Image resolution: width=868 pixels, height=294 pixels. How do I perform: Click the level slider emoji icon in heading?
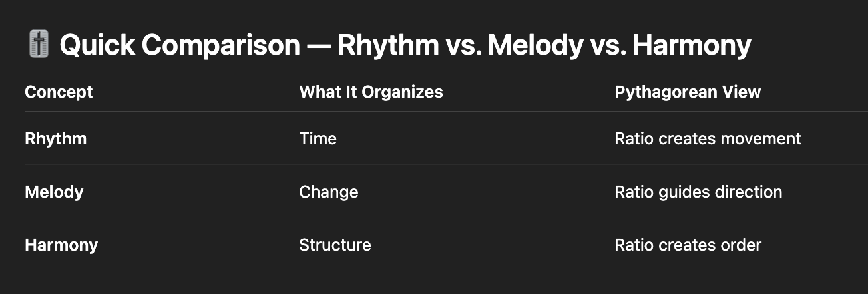click(x=40, y=46)
